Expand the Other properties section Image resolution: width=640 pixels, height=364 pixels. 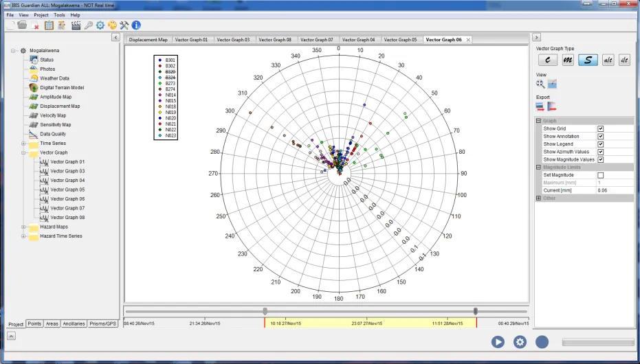coord(539,198)
